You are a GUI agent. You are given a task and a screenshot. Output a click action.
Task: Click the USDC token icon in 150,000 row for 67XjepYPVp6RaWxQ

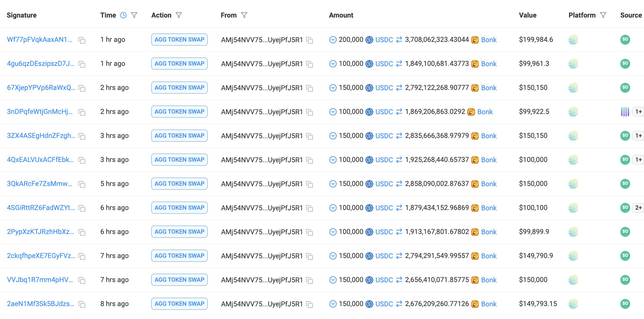point(369,88)
